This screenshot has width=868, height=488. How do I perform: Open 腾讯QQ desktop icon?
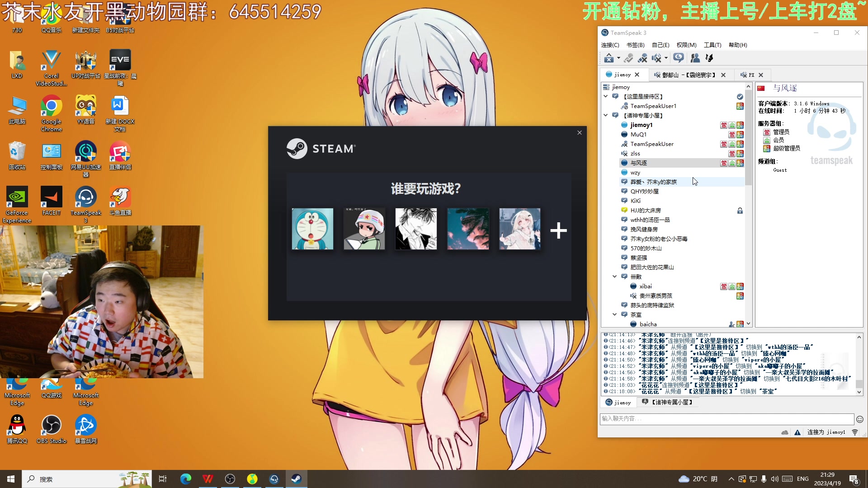[17, 429]
